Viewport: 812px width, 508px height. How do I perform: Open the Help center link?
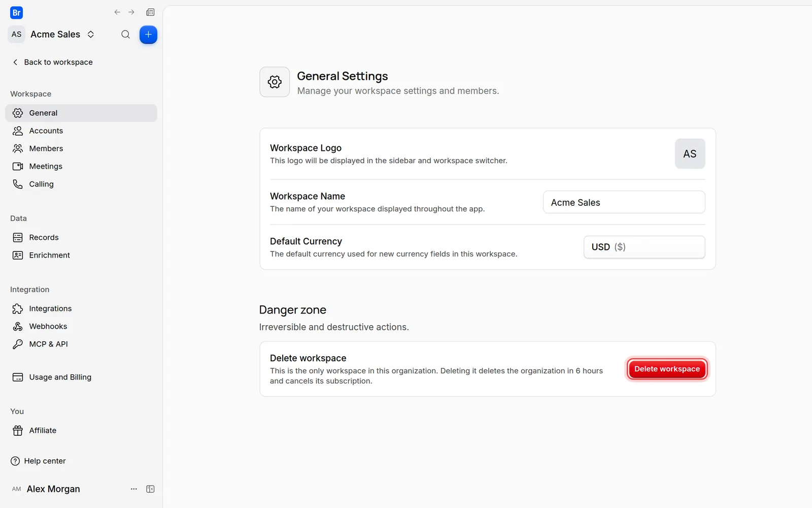tap(39, 461)
